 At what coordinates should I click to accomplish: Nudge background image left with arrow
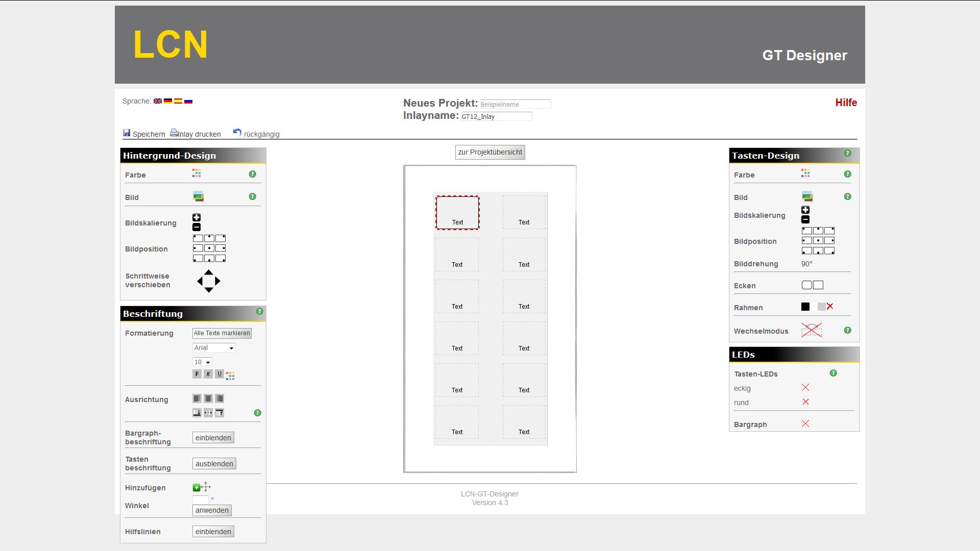(x=200, y=281)
